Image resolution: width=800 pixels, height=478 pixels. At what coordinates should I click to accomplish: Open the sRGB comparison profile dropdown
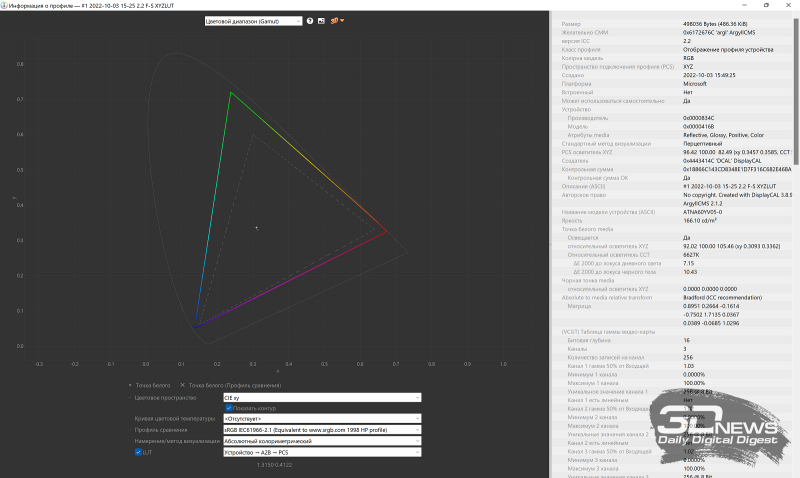point(320,429)
